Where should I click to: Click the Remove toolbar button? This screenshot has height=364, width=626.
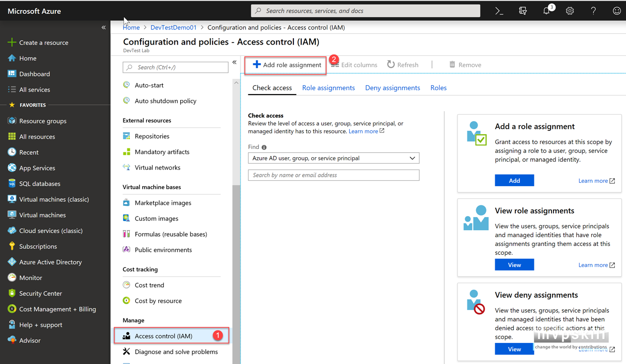465,65
